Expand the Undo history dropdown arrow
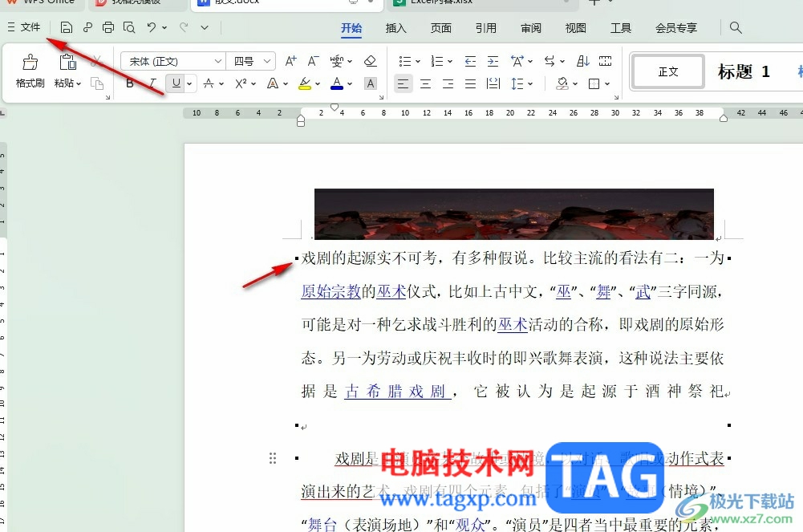 (x=164, y=27)
